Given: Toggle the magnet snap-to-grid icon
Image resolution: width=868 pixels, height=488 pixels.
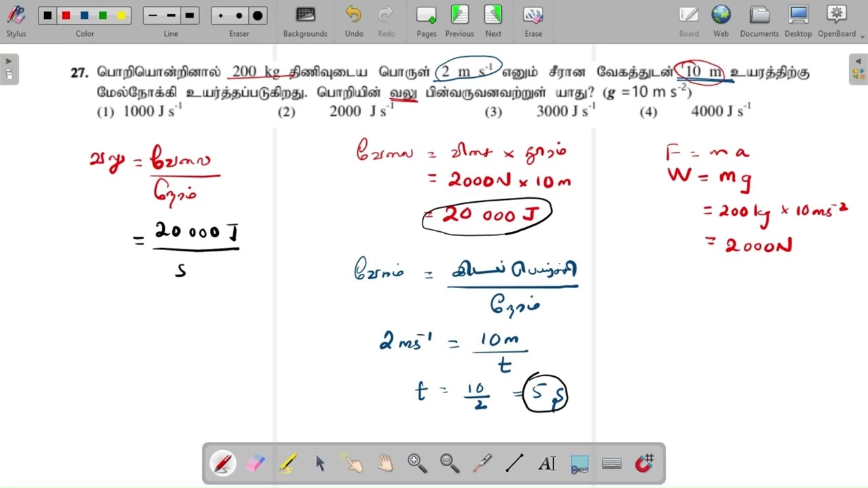Looking at the screenshot, I should coord(644,464).
